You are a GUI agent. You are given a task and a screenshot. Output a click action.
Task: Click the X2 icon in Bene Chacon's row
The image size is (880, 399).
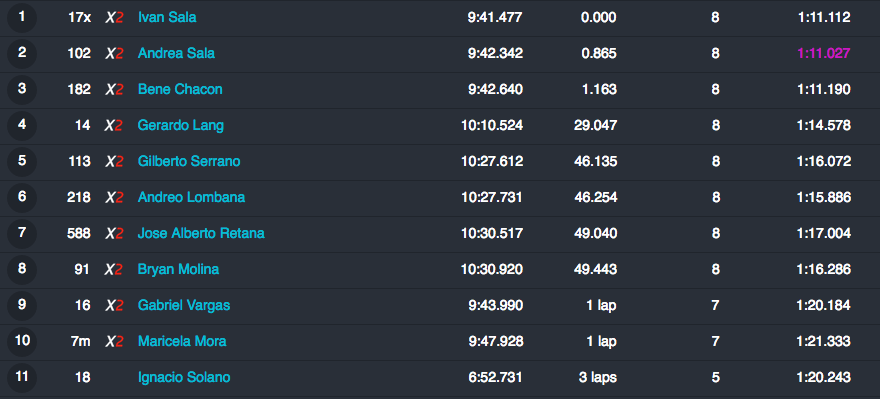point(114,89)
